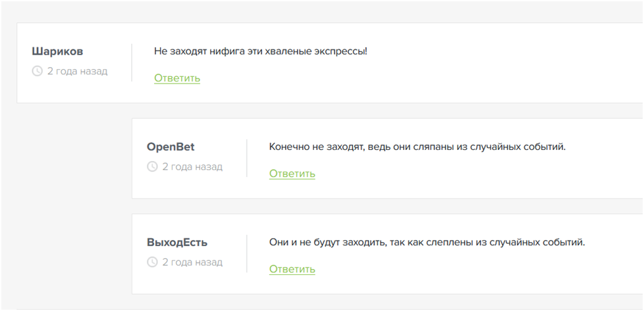The height and width of the screenshot is (311, 644).
Task: Click the clock icon in ВыходЕсть's reply
Action: point(152,262)
